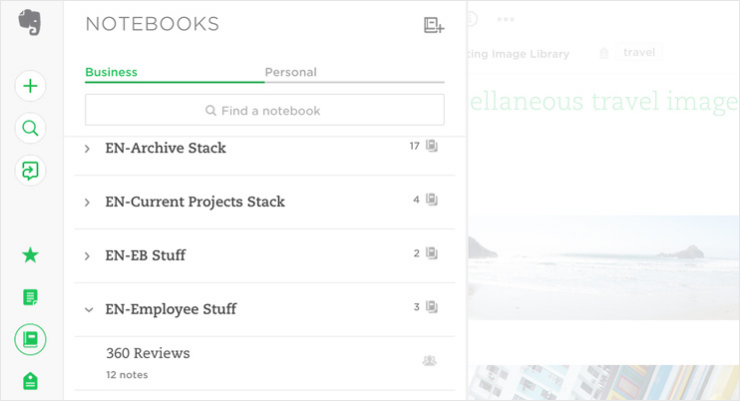
Task: Expand the EN-EB Stuff stack
Action: coord(88,256)
